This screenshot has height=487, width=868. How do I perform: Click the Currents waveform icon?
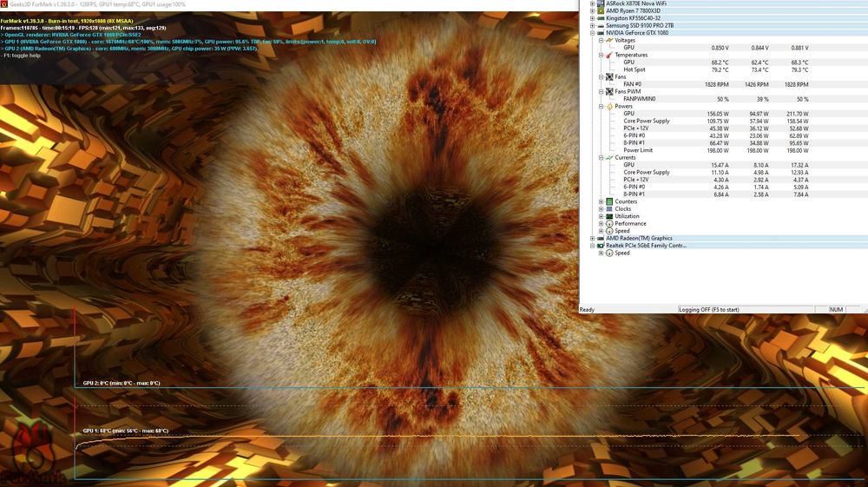(x=609, y=158)
